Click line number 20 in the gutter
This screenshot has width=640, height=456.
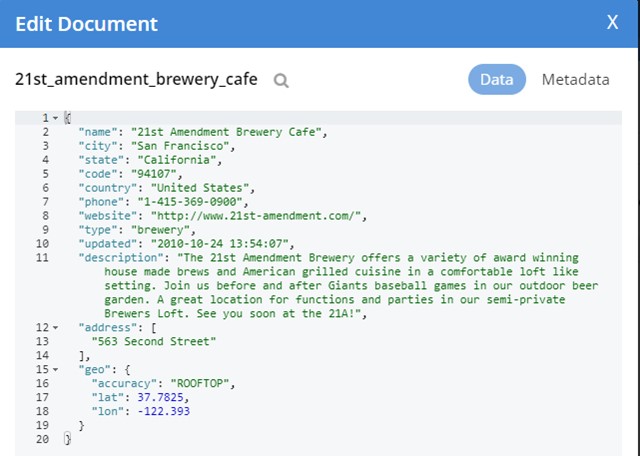pyautogui.click(x=42, y=439)
